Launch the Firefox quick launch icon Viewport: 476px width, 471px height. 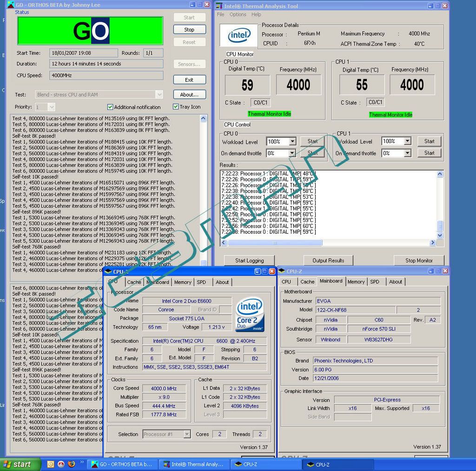pos(71,464)
